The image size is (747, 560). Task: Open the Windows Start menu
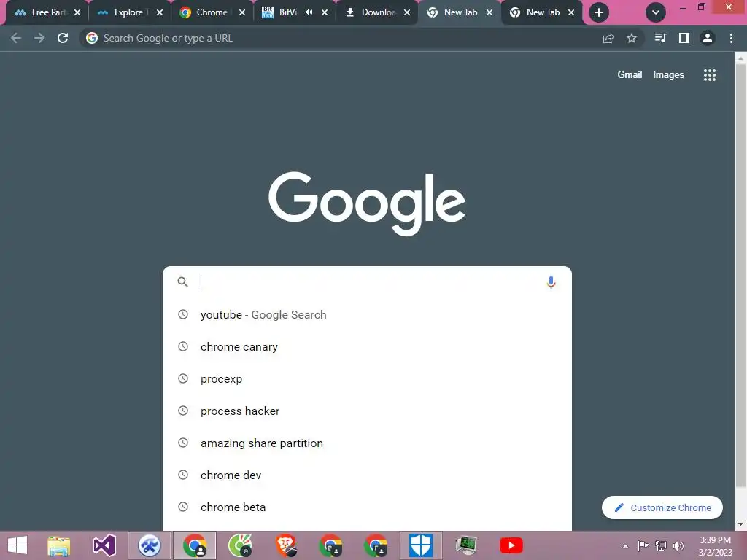[18, 545]
